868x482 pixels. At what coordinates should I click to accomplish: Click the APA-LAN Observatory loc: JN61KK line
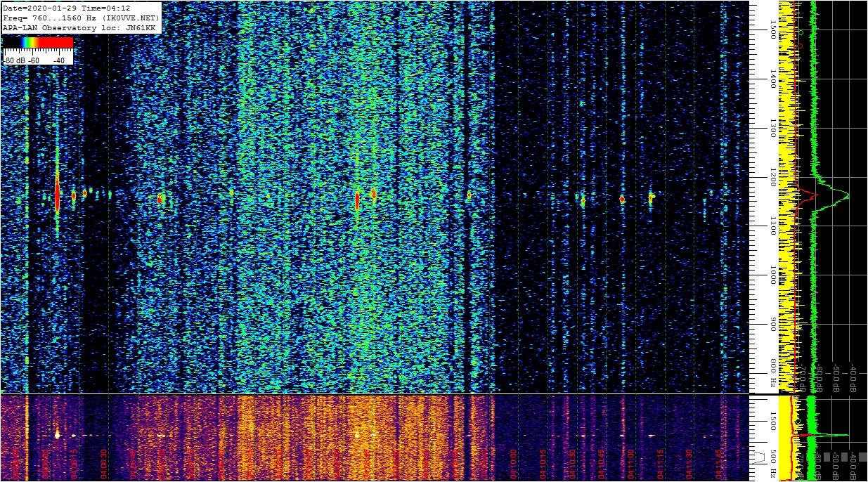pos(79,27)
